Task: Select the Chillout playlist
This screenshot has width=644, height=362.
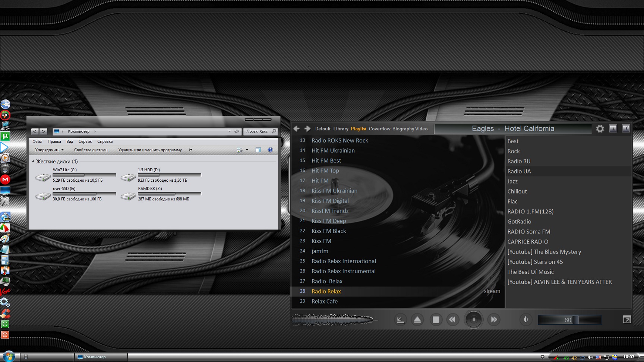Action: pos(517,191)
